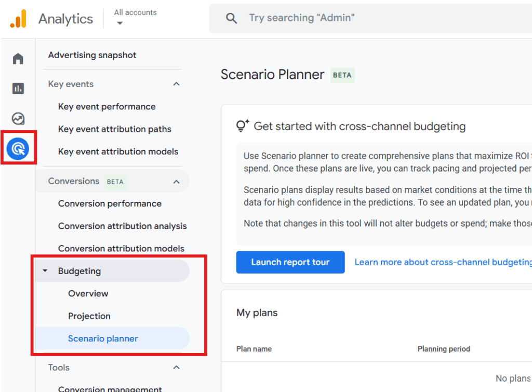
Task: Click the Launch report tour button
Action: coord(290,262)
